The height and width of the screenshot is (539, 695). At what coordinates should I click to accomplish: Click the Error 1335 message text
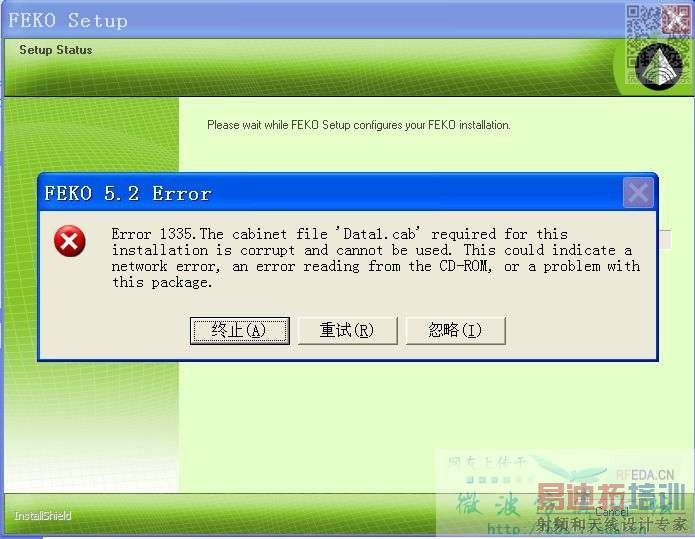pyautogui.click(x=376, y=258)
